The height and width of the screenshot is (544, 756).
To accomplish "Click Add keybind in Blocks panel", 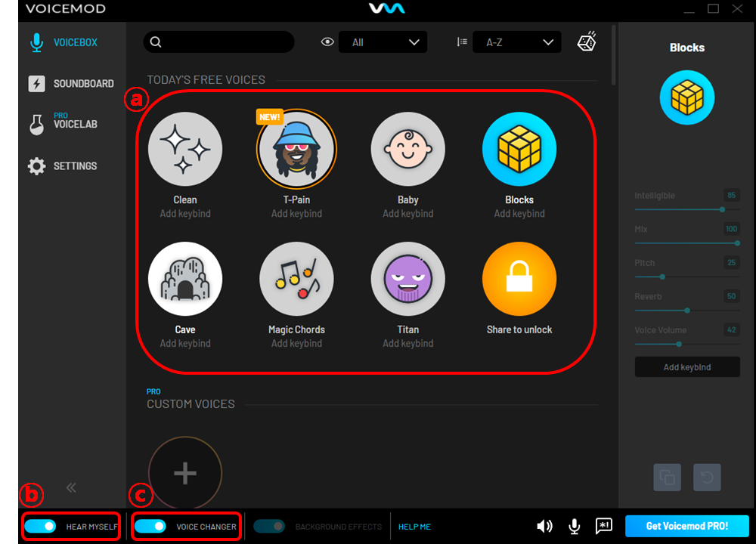I will tap(687, 367).
